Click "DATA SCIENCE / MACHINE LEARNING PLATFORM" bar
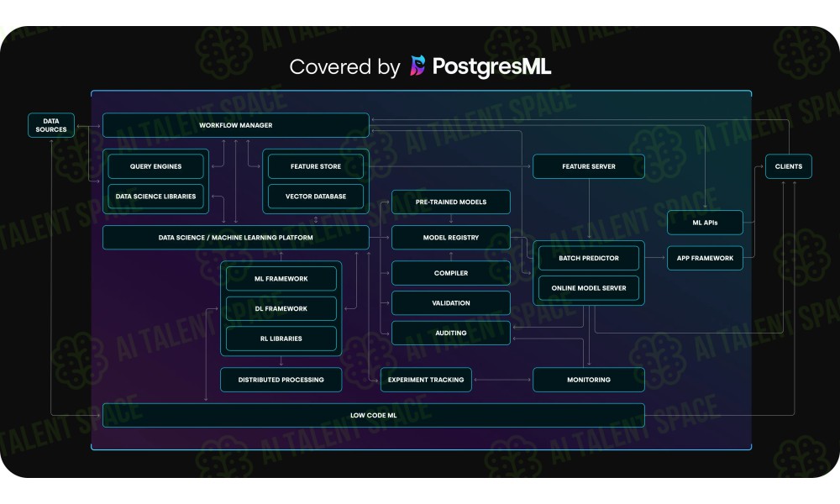The height and width of the screenshot is (504, 840). tap(236, 238)
